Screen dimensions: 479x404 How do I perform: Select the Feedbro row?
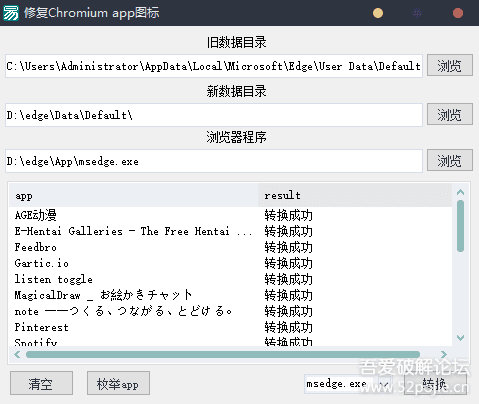tap(230, 247)
